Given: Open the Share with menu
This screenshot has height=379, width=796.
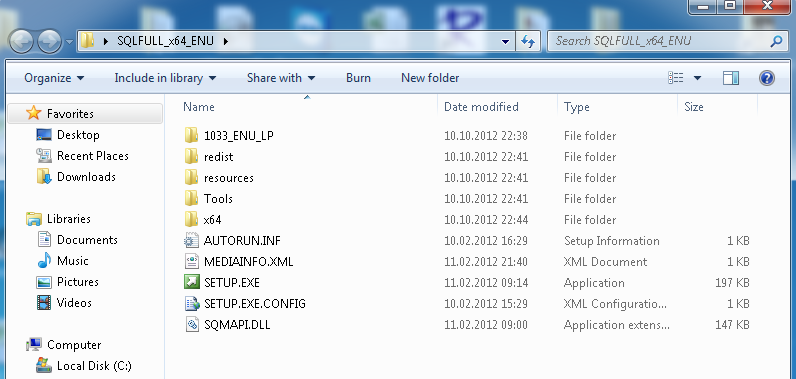Looking at the screenshot, I should (x=281, y=78).
